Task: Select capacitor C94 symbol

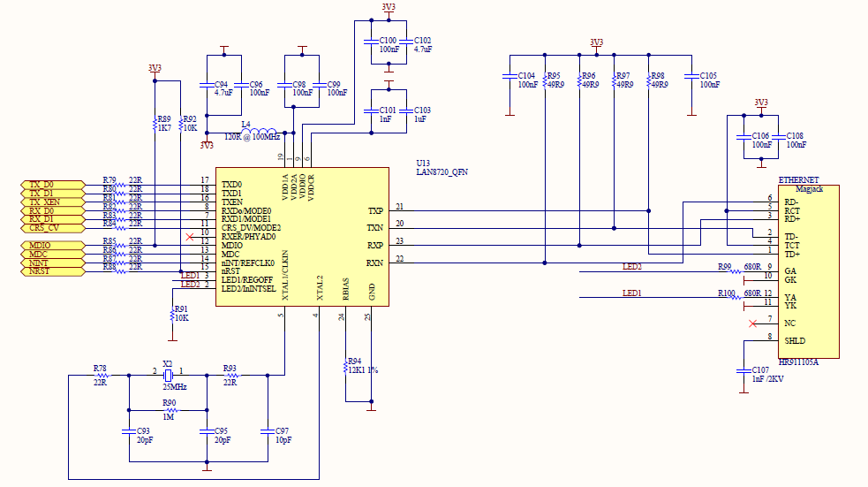Action: click(x=207, y=86)
